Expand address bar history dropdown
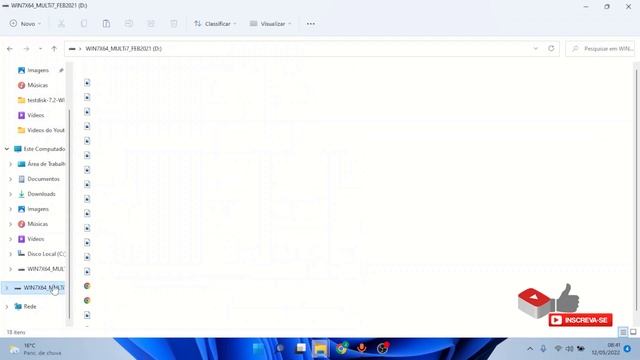 pos(536,49)
